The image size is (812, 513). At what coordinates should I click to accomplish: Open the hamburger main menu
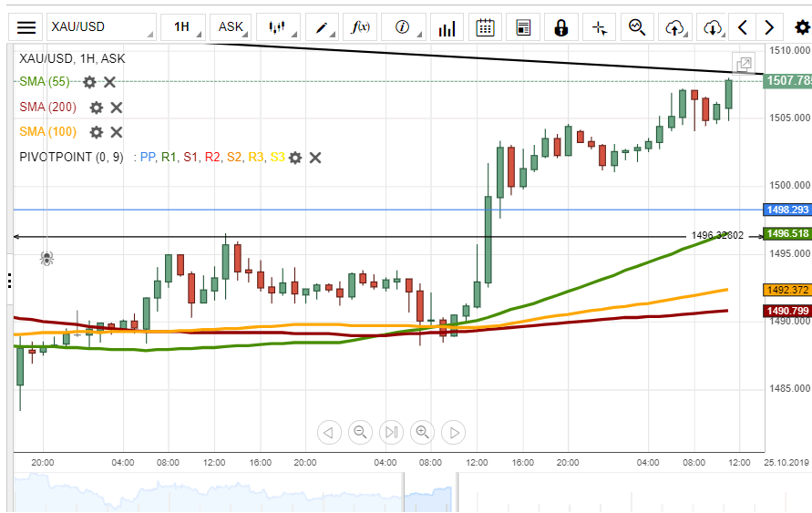(x=26, y=27)
